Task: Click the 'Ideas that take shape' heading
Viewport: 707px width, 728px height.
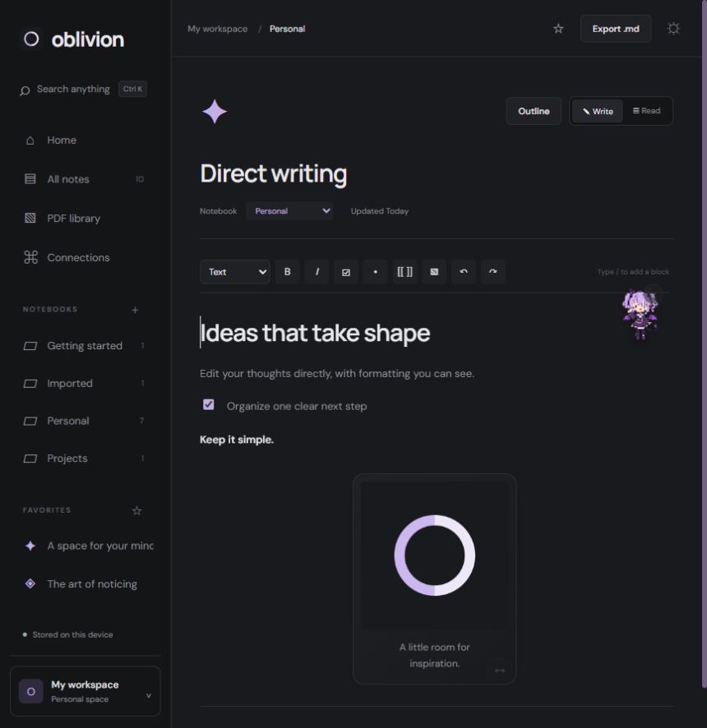Action: coord(315,333)
